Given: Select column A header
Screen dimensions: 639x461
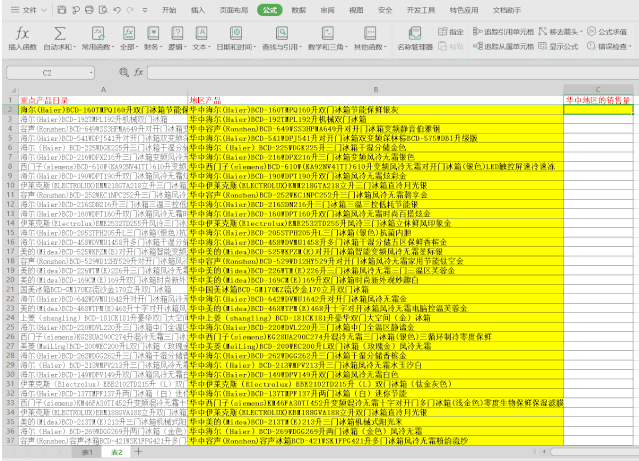Looking at the screenshot, I should pyautogui.click(x=103, y=90).
